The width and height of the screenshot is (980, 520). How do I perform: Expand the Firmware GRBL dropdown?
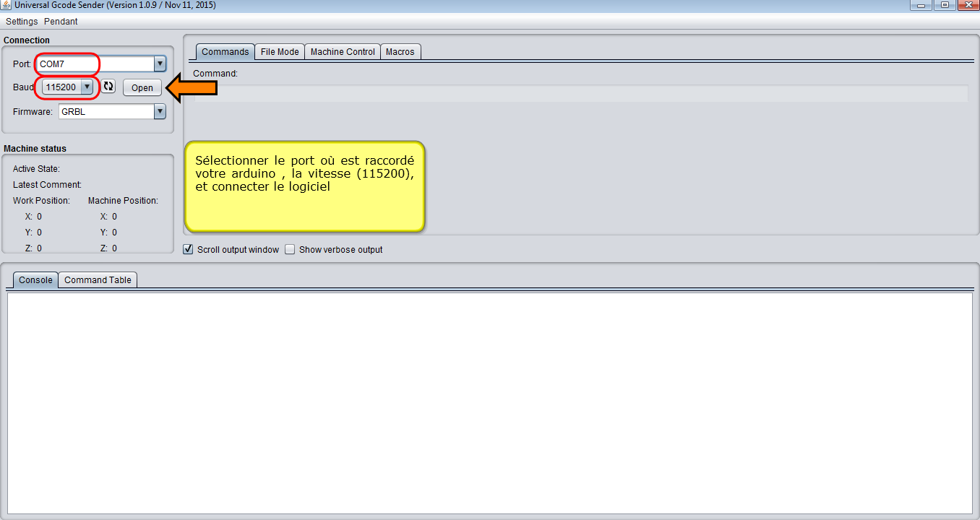point(160,112)
